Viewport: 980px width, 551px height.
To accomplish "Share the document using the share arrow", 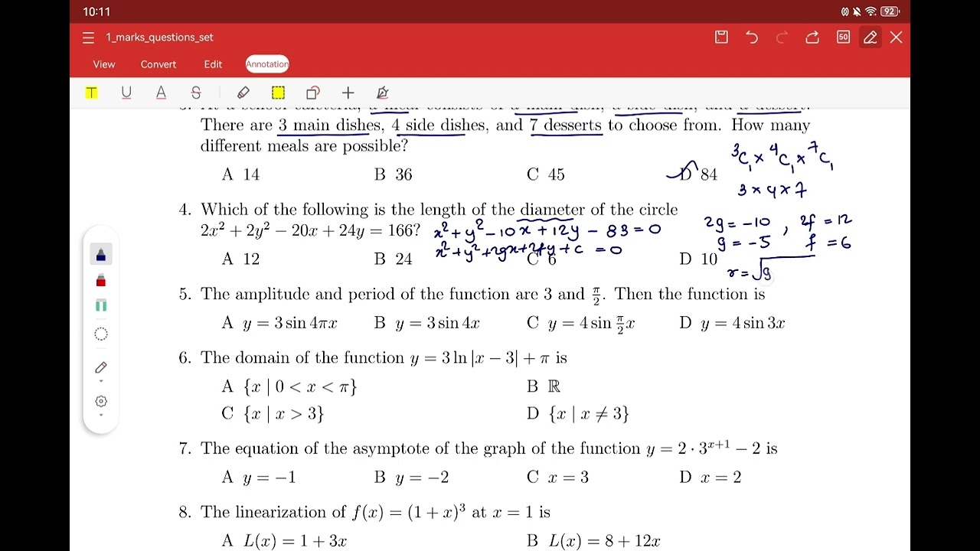I will coord(812,37).
